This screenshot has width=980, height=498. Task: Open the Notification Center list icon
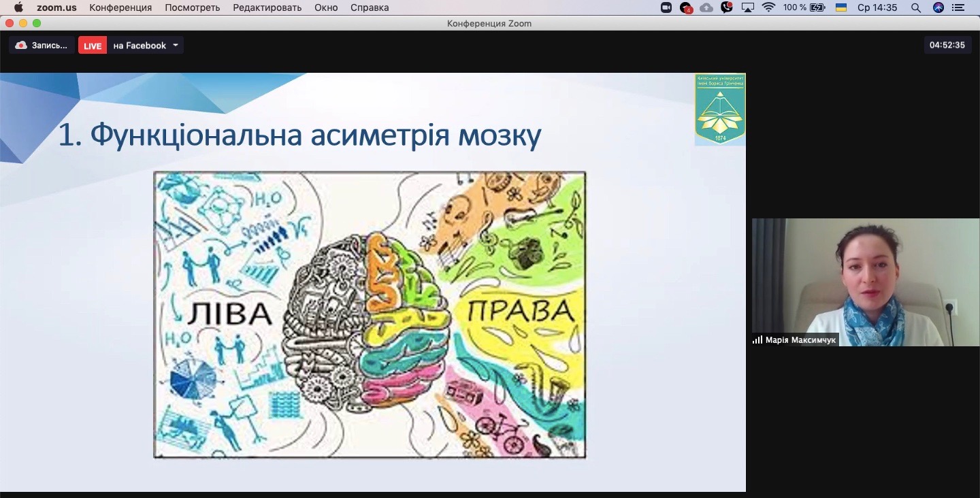pos(960,7)
